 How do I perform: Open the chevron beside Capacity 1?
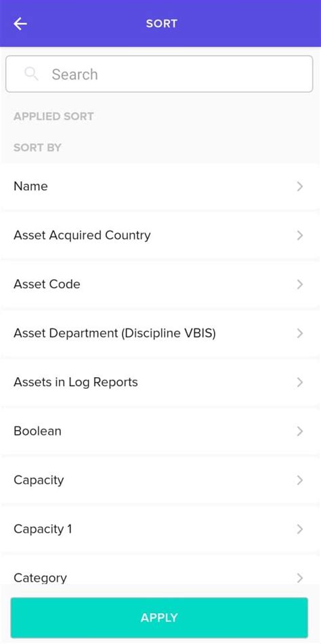pyautogui.click(x=299, y=529)
